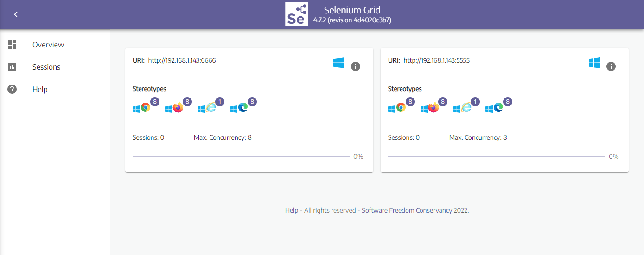Viewport: 644px width, 255px height.
Task: Click the Edge count badge on node :5555
Action: pos(508,101)
